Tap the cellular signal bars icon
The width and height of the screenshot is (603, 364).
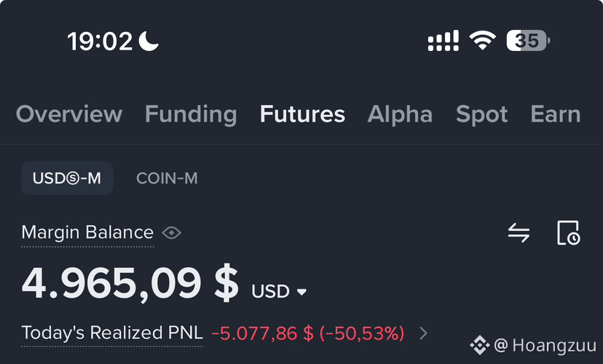click(444, 40)
